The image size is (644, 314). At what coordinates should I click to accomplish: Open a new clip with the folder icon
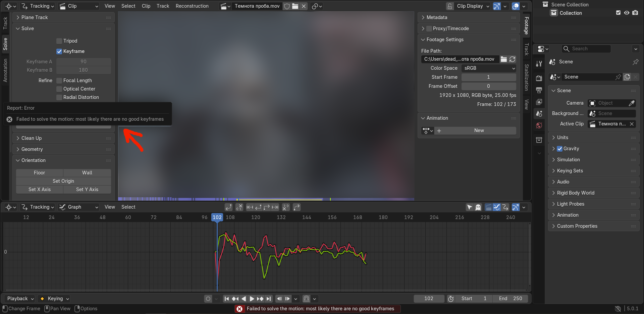pos(295,6)
